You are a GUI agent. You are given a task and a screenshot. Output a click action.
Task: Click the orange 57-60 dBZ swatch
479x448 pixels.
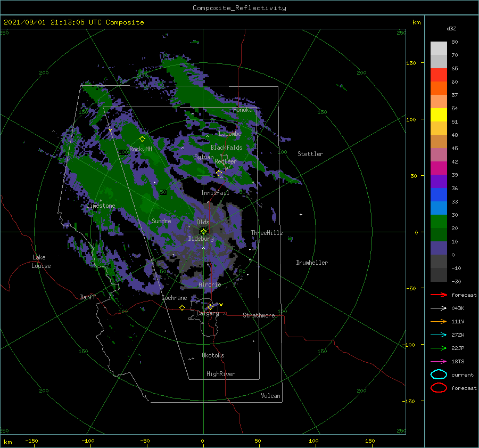(439, 88)
